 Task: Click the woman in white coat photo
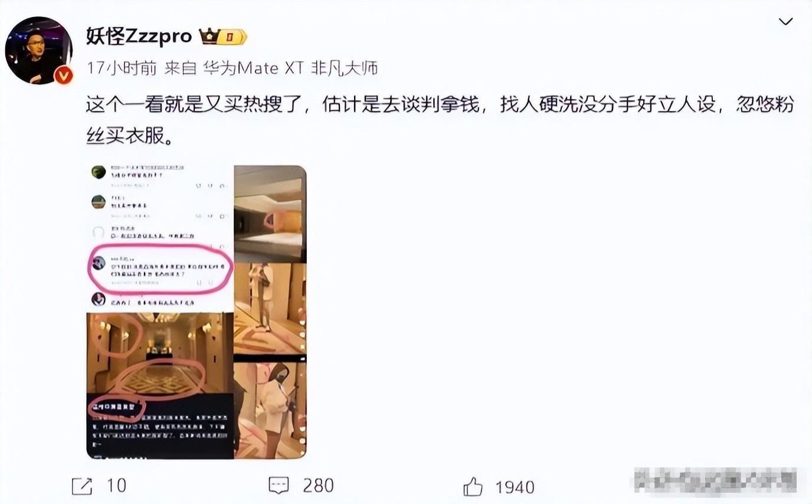pyautogui.click(x=270, y=410)
